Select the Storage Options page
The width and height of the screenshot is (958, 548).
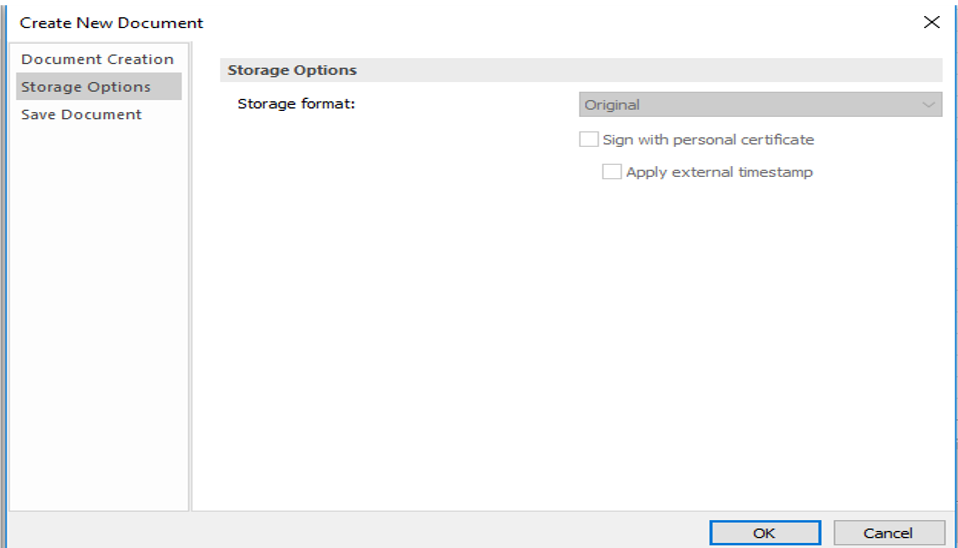click(98, 87)
